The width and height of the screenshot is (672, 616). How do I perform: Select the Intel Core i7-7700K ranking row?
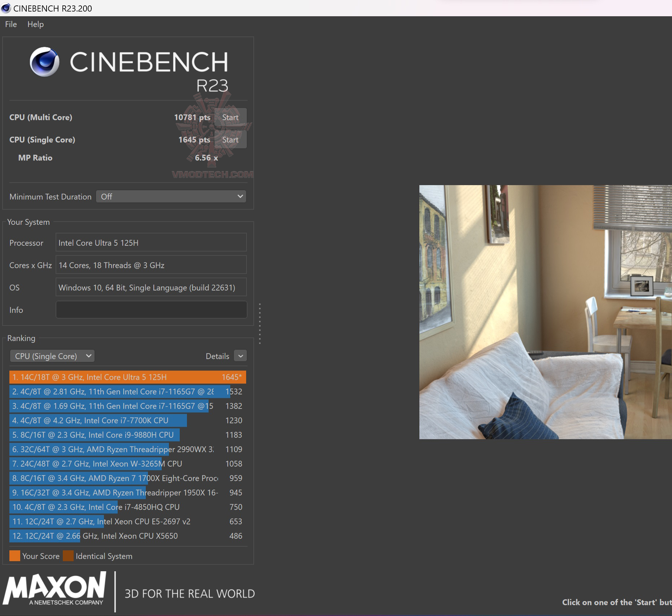click(128, 420)
